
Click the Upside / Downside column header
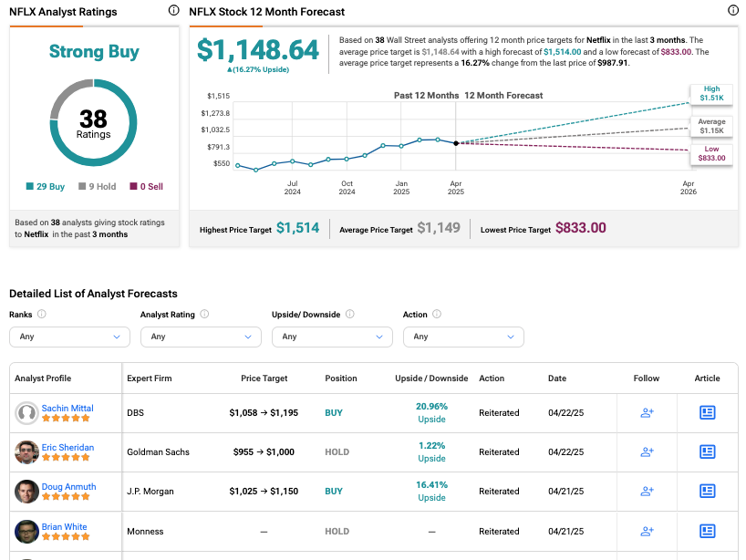[431, 379]
